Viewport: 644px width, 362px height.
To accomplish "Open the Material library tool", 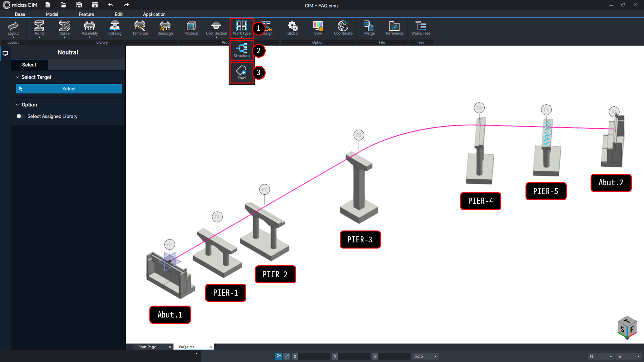I will 191,28.
